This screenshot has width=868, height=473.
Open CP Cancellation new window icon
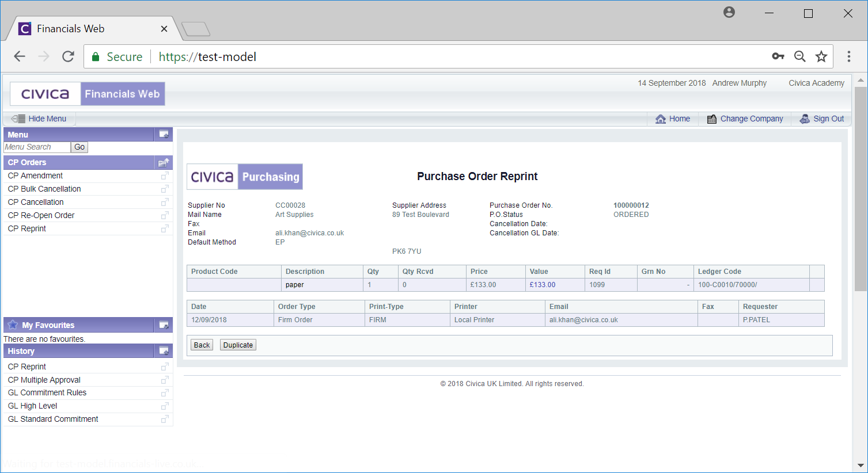[x=165, y=202]
